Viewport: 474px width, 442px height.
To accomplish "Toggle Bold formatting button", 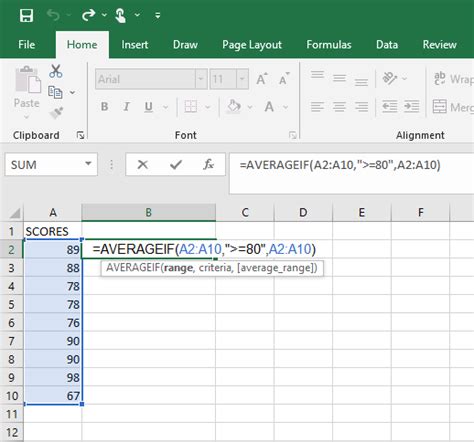I will point(104,107).
